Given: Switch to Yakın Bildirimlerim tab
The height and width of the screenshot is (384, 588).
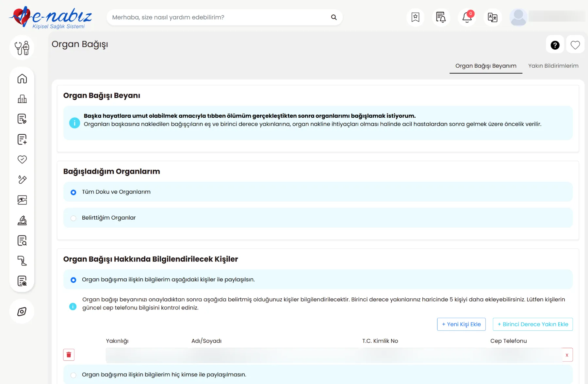Looking at the screenshot, I should coord(553,66).
